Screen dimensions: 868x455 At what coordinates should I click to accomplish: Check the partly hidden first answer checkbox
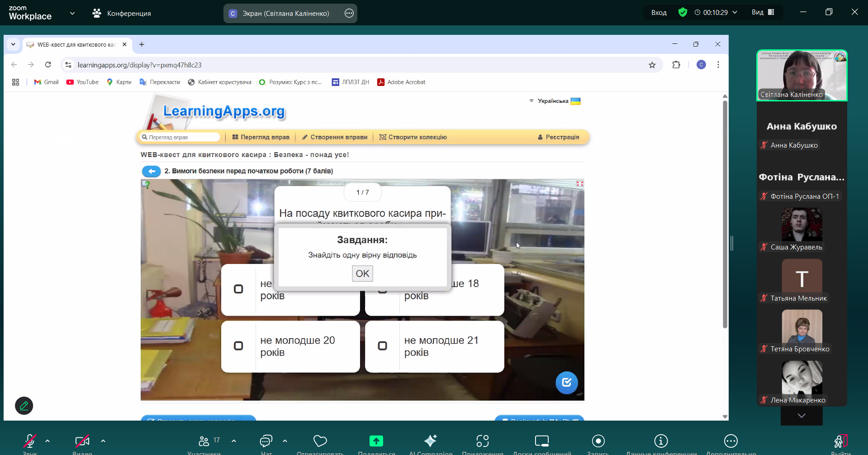pyautogui.click(x=238, y=289)
